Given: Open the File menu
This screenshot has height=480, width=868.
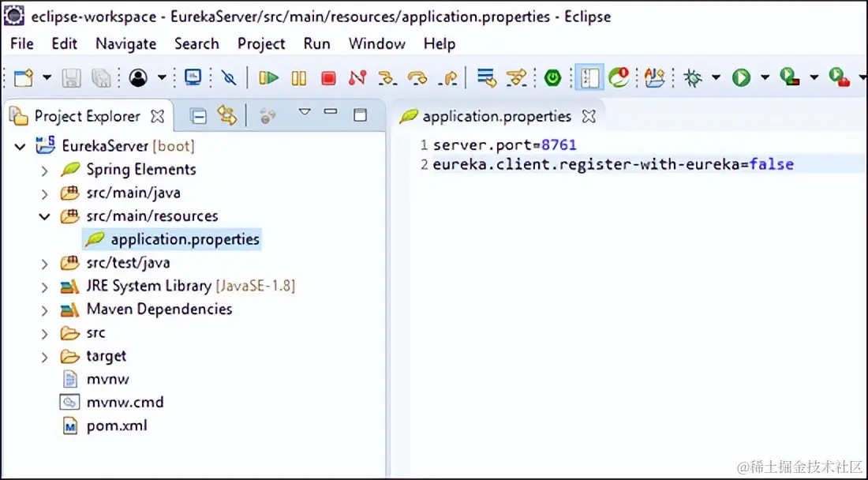Looking at the screenshot, I should click(x=22, y=43).
